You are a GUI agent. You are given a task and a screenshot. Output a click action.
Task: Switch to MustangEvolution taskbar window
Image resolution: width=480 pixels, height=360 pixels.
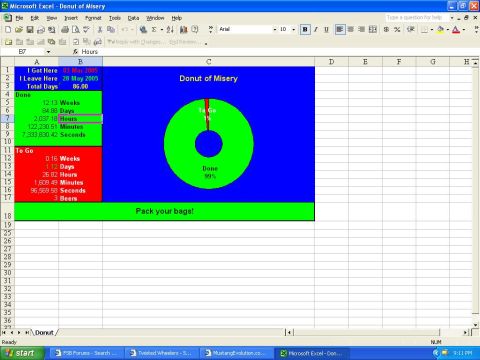237,353
